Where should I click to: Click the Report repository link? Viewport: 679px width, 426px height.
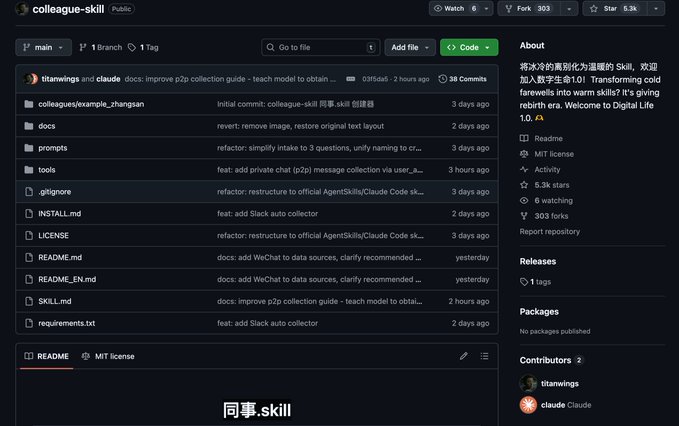coord(549,231)
